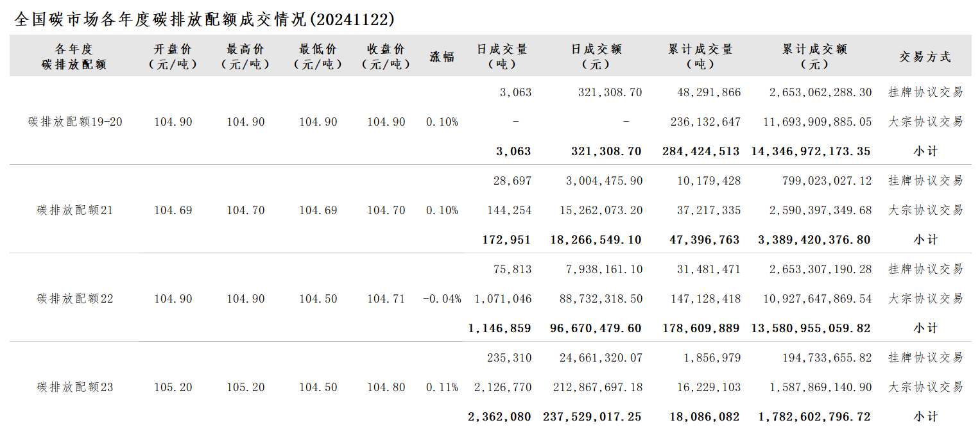This screenshot has width=980, height=427.
Task: Click opening price 105.20
Action: (x=173, y=387)
